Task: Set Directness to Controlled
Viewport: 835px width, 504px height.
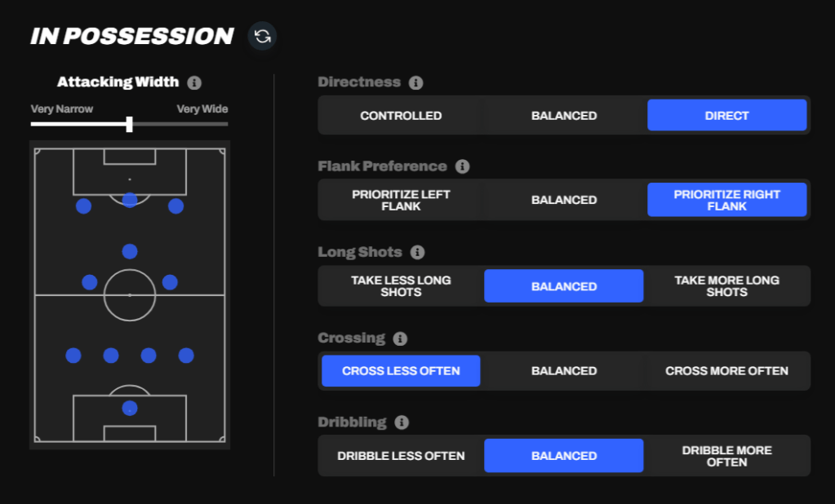Action: click(401, 116)
